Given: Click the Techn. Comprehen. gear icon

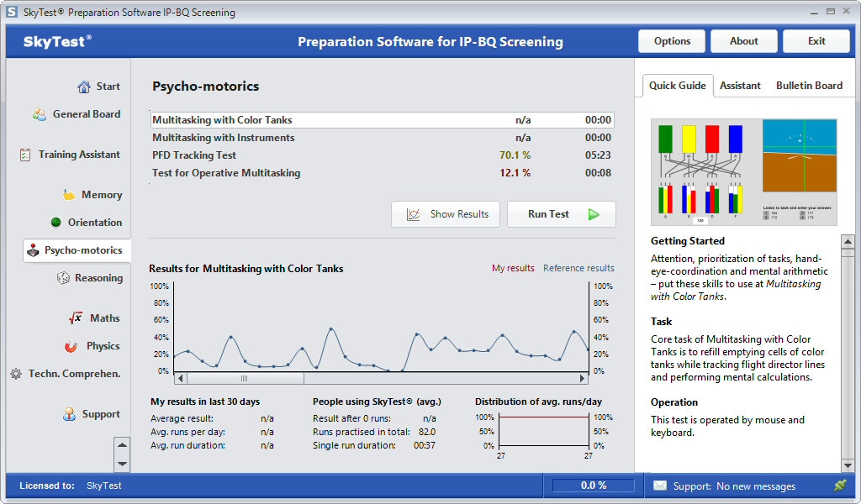Looking at the screenshot, I should point(15,374).
